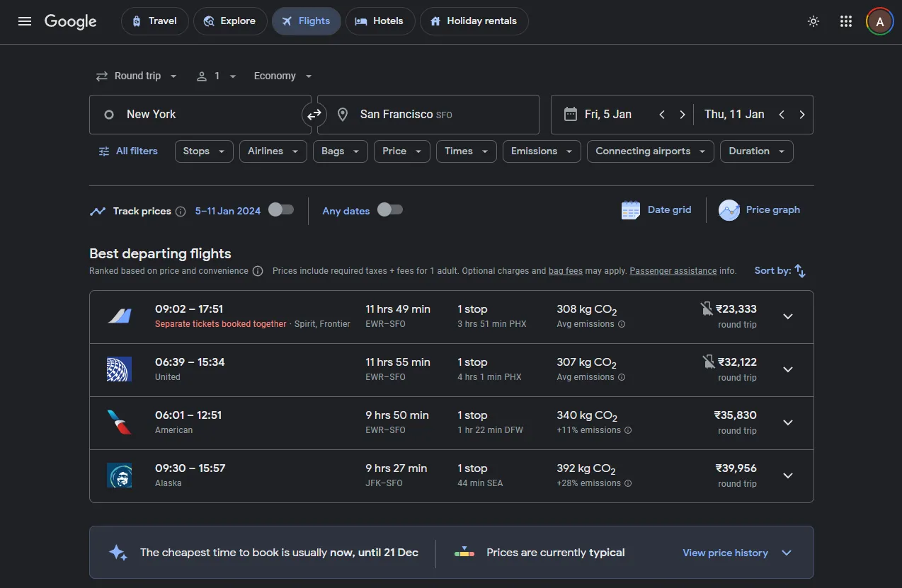Open the Duration filter dropdown
The height and width of the screenshot is (588, 902).
point(757,151)
